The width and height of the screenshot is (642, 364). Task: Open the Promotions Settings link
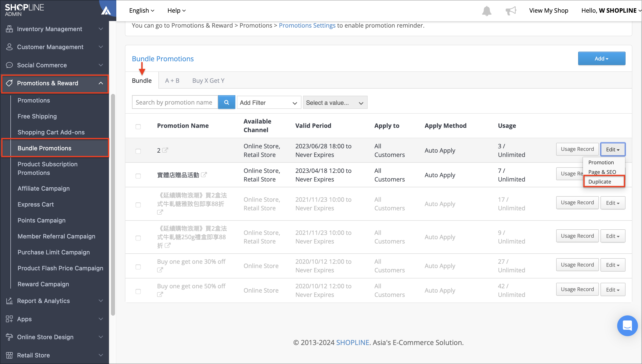tap(307, 25)
